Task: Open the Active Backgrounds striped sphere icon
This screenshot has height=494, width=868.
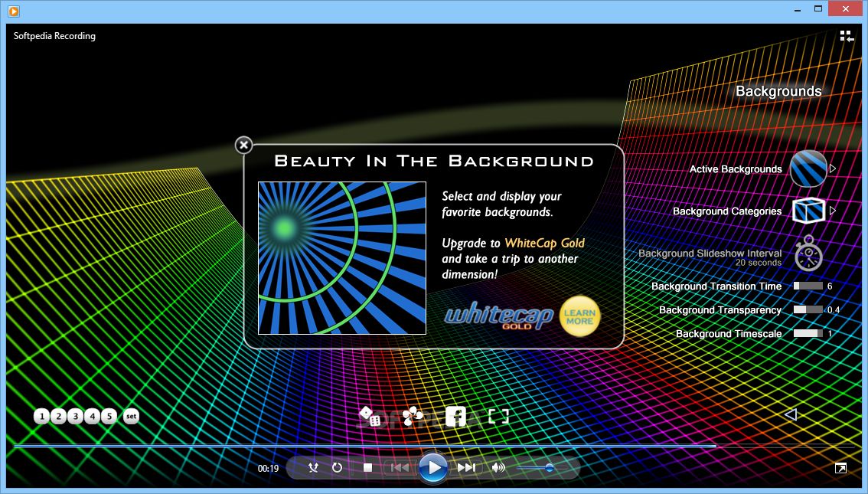Action: click(808, 169)
